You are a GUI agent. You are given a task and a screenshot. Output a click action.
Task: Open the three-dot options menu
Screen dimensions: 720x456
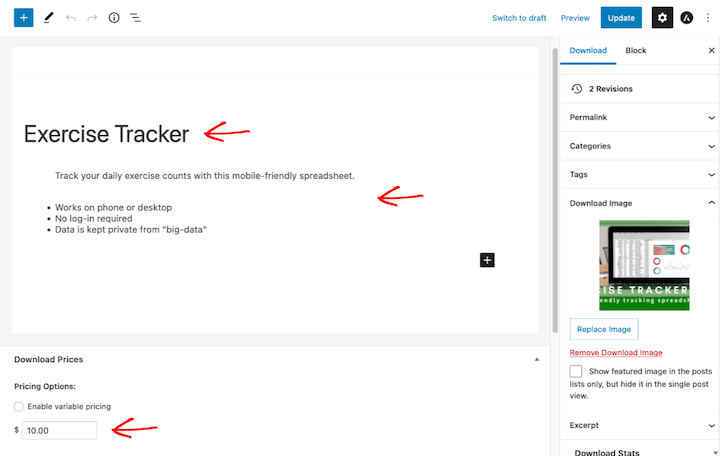(x=708, y=18)
